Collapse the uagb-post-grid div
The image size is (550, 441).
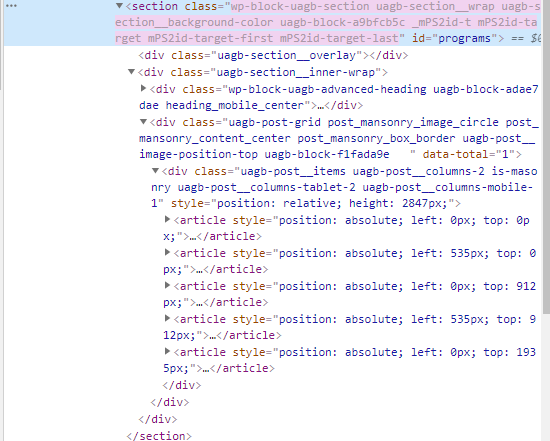click(143, 122)
